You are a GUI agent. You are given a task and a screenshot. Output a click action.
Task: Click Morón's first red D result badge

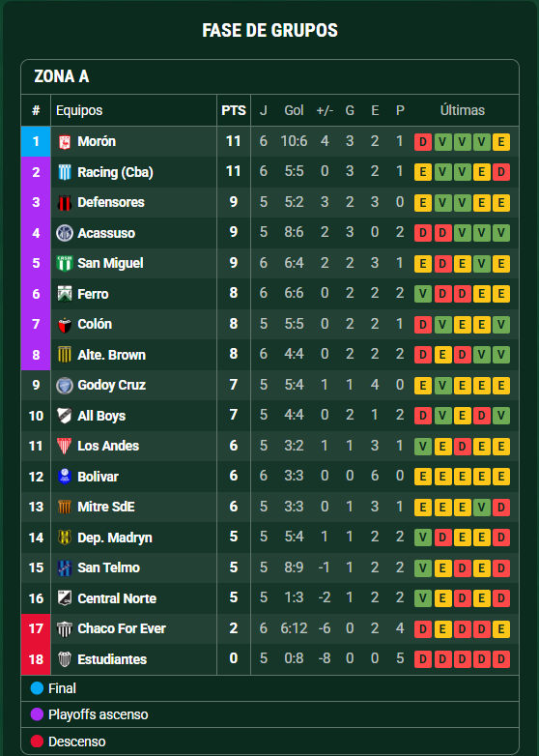pos(423,142)
